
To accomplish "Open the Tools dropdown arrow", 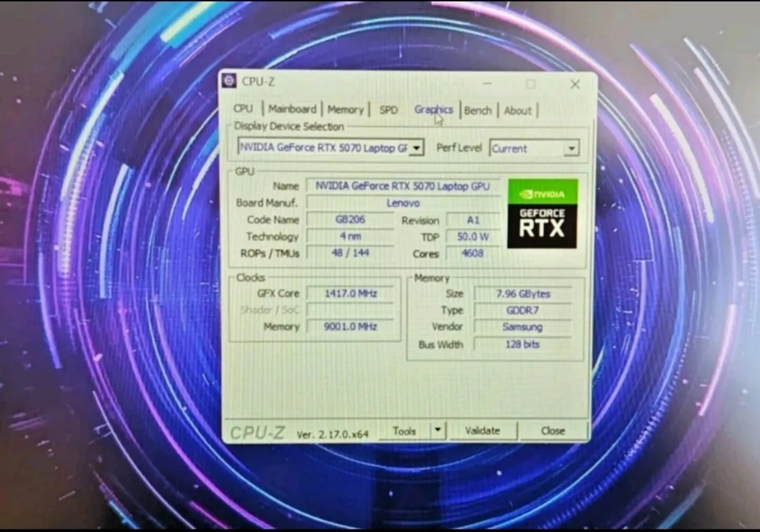I will [x=437, y=431].
